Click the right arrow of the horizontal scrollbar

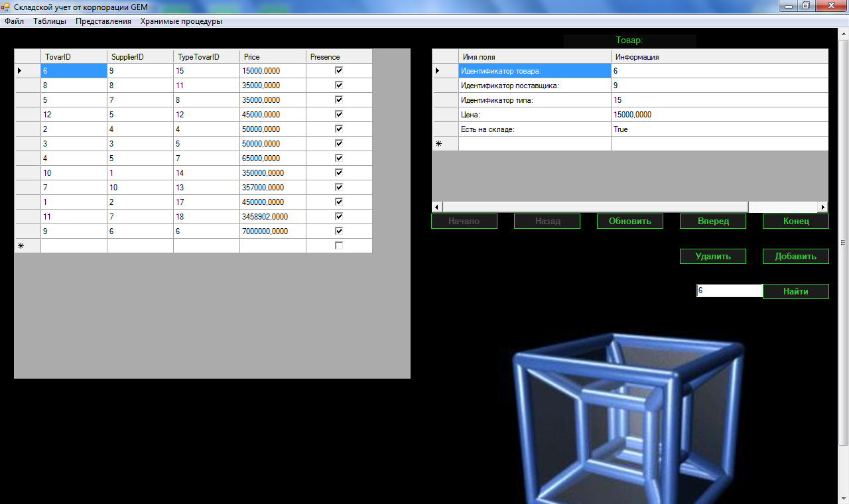[x=824, y=208]
